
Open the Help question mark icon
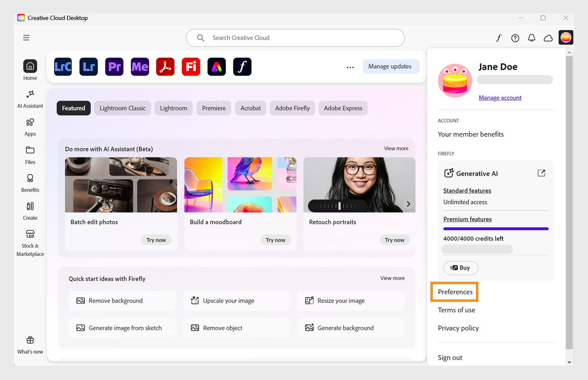click(x=515, y=38)
